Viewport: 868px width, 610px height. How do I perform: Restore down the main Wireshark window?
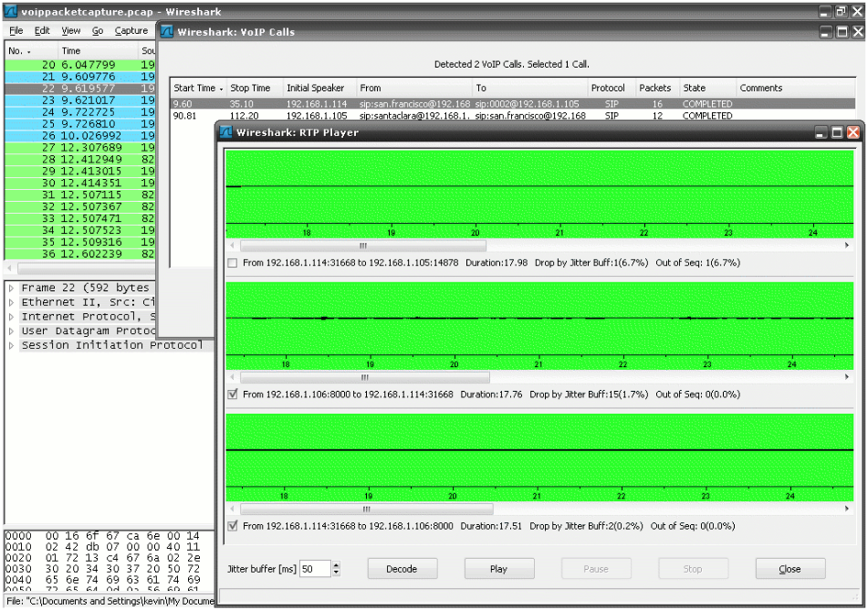pyautogui.click(x=842, y=11)
